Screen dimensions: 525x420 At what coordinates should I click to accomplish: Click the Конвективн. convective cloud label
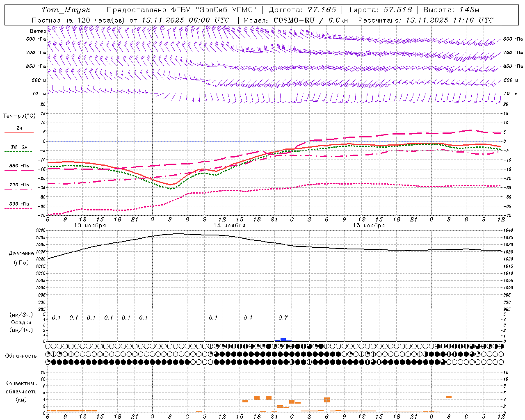21,383
